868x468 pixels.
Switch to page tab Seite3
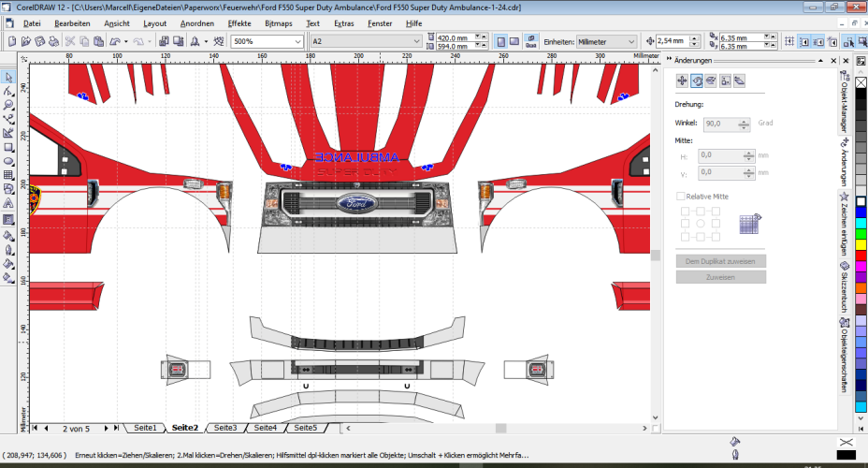pyautogui.click(x=225, y=428)
